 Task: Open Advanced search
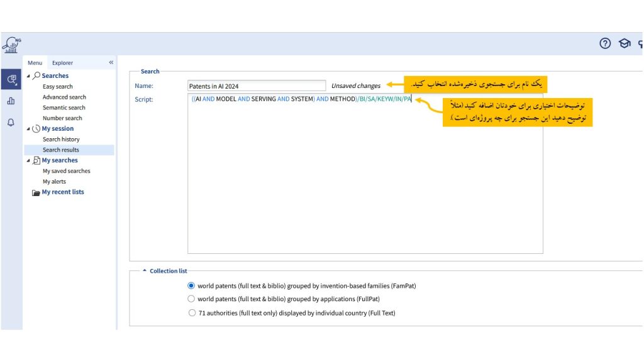click(x=65, y=97)
